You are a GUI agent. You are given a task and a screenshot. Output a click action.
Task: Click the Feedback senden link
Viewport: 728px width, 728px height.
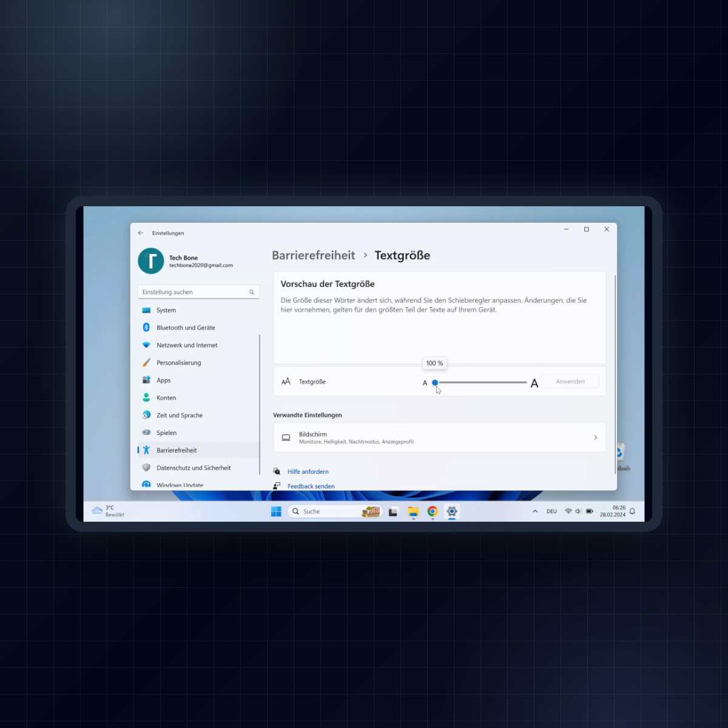point(311,486)
